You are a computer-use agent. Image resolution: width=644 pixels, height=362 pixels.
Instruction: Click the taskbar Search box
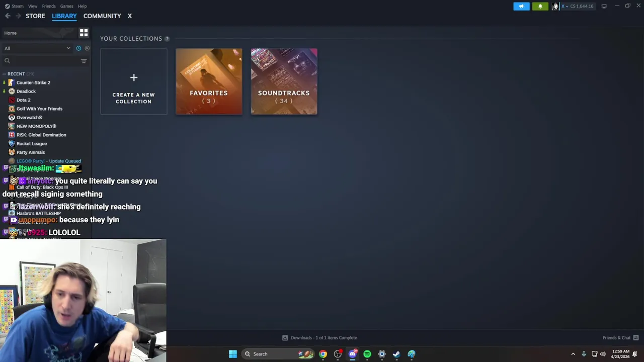[x=278, y=354]
